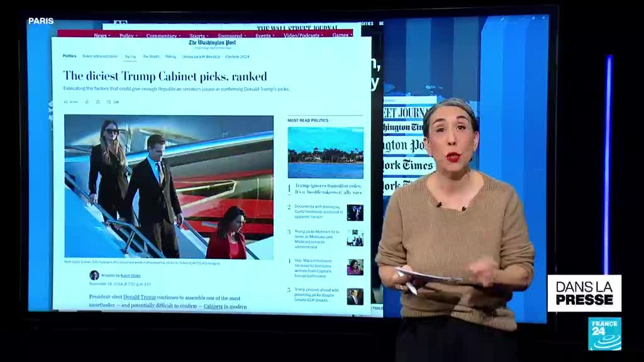Select The Fix tab
644x362 pixels.
[130, 57]
